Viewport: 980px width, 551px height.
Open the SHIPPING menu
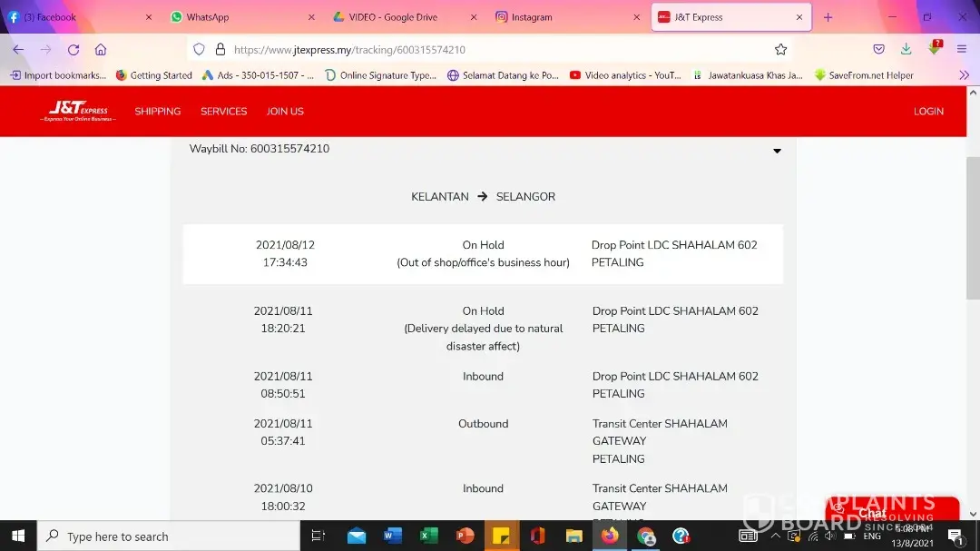[x=158, y=112]
